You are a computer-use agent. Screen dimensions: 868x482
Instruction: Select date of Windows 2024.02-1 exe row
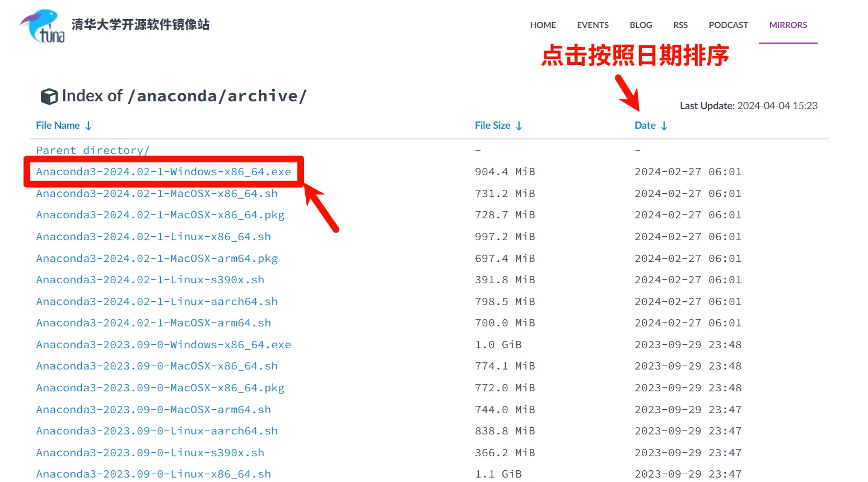(x=688, y=172)
